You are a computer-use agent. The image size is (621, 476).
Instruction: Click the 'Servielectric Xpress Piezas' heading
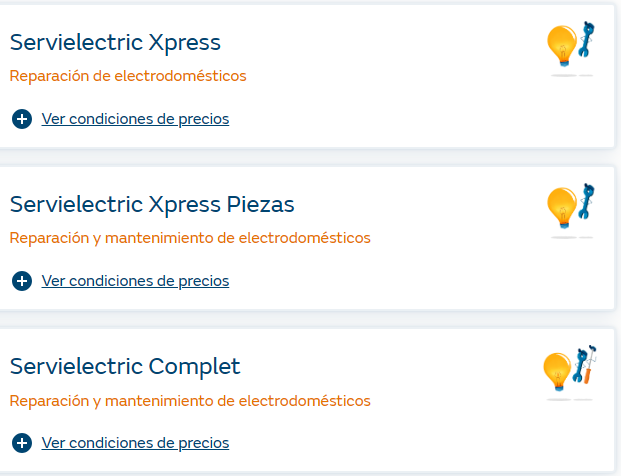tap(152, 205)
